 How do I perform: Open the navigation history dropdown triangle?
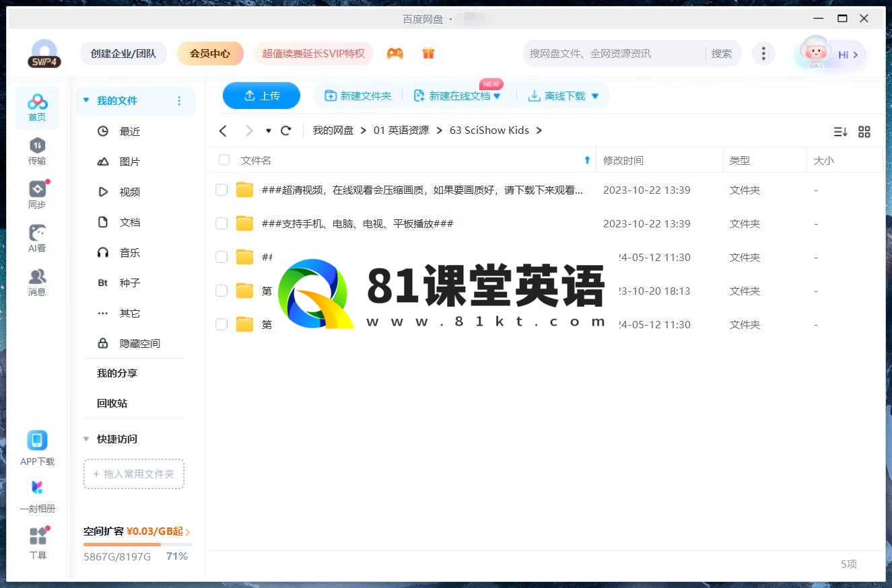click(269, 131)
